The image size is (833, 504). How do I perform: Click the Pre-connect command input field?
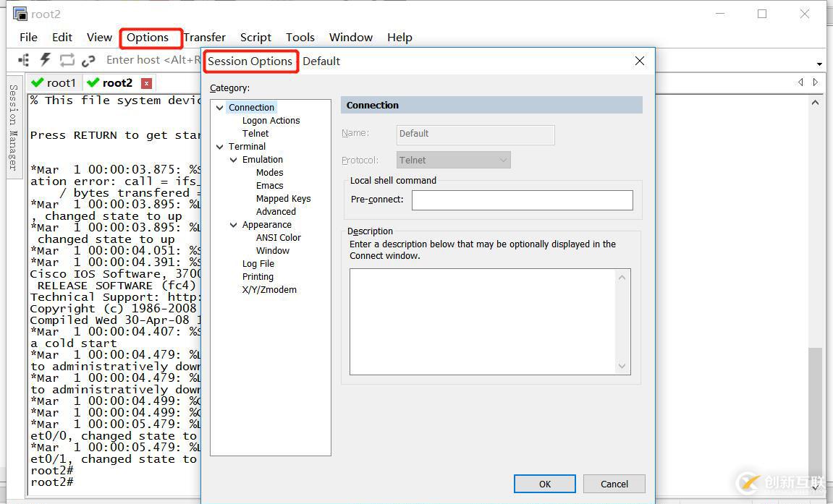point(523,200)
